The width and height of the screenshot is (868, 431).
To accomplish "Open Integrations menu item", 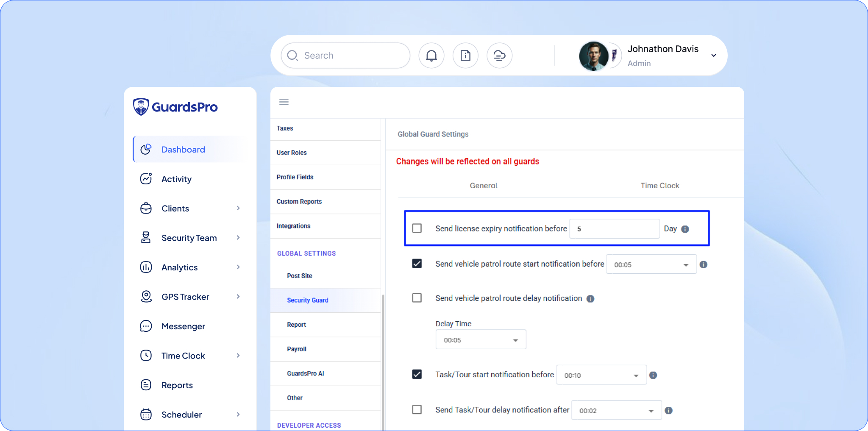I will coord(325,226).
